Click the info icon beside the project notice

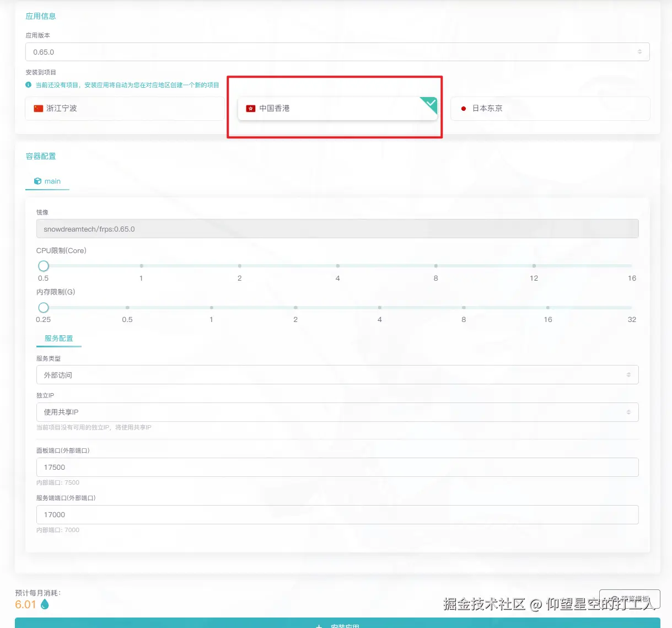29,85
